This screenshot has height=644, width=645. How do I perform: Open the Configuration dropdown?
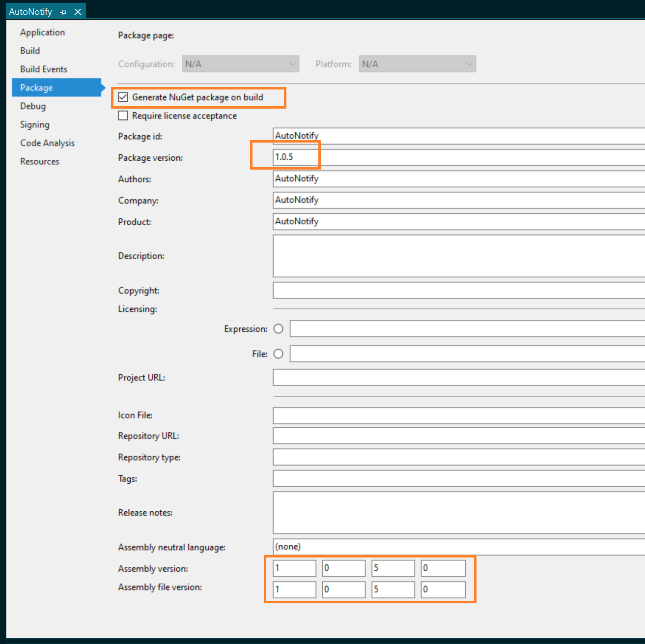(240, 64)
